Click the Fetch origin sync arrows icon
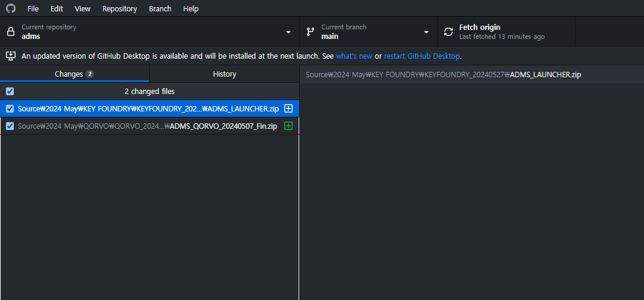The image size is (644, 300). coord(449,32)
